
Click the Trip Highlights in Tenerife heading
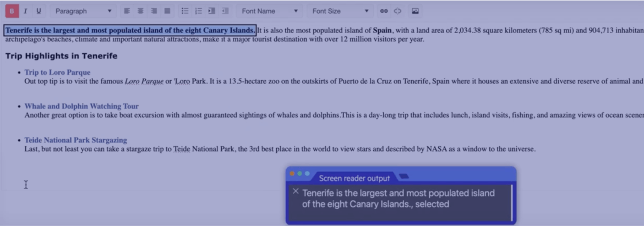tap(61, 56)
